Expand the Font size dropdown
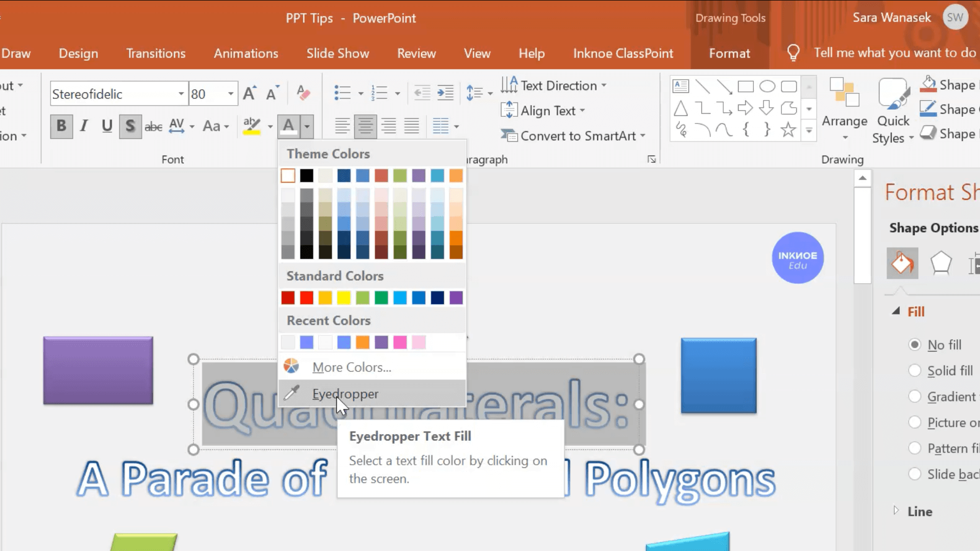980x551 pixels. (x=231, y=93)
